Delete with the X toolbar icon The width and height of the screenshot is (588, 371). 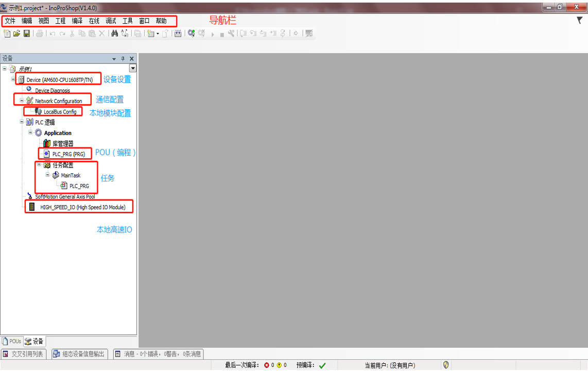coord(101,34)
